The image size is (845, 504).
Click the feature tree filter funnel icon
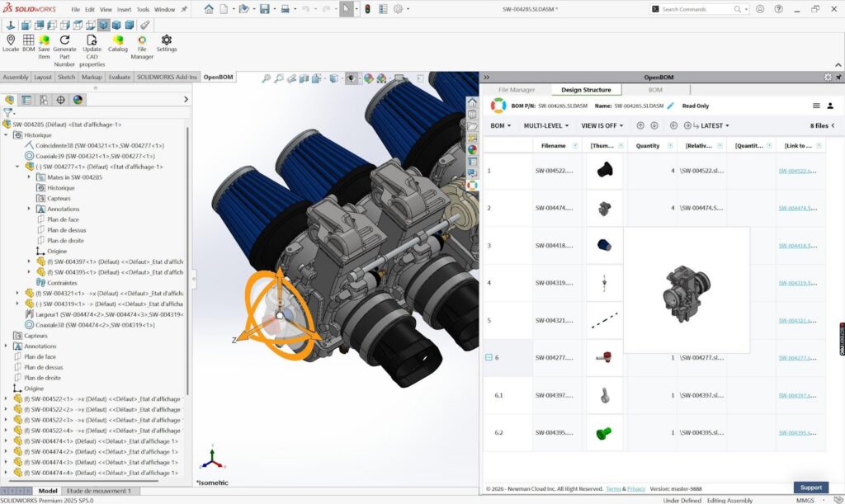tap(7, 112)
